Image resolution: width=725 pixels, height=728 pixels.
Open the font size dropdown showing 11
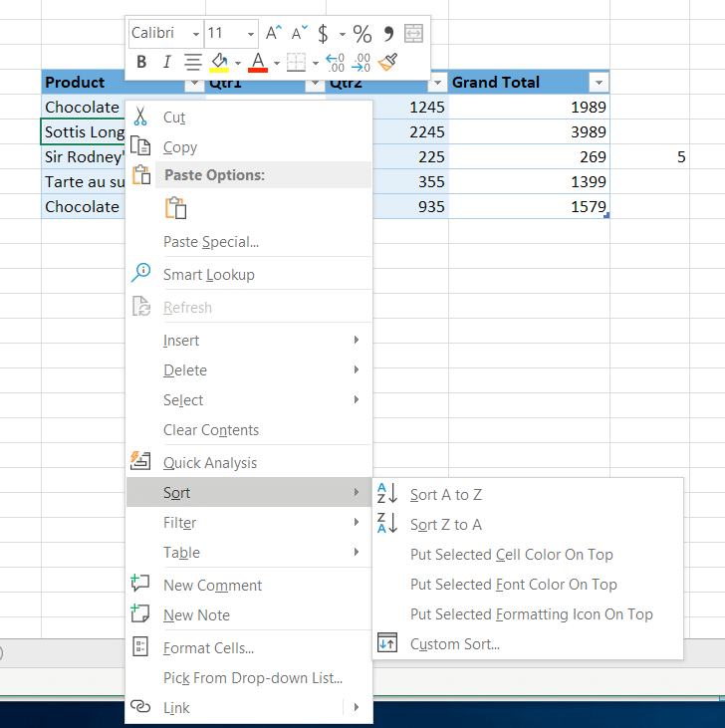coord(250,34)
